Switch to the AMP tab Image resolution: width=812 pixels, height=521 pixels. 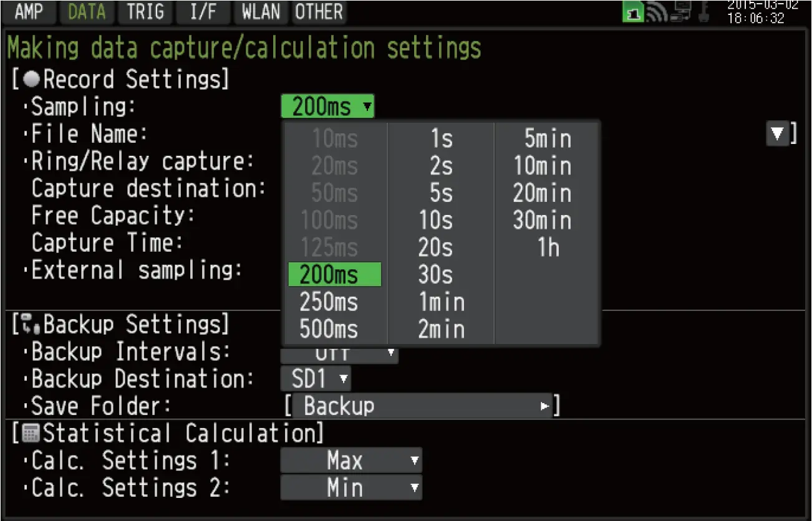(29, 12)
